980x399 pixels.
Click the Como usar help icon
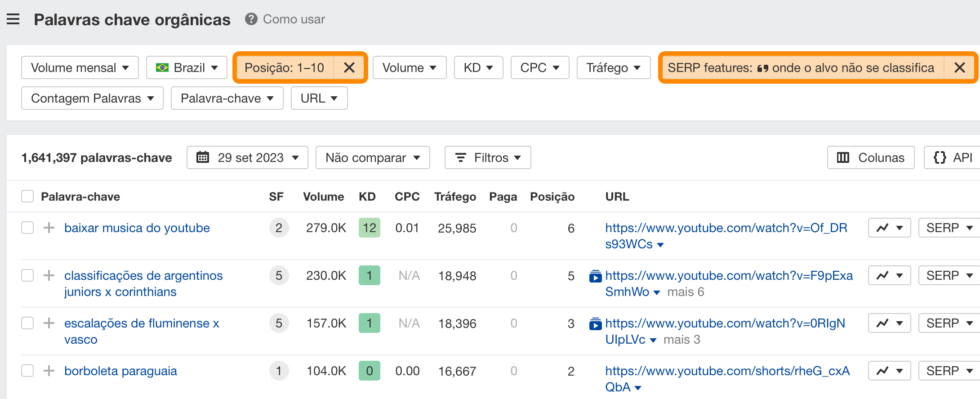coord(251,19)
